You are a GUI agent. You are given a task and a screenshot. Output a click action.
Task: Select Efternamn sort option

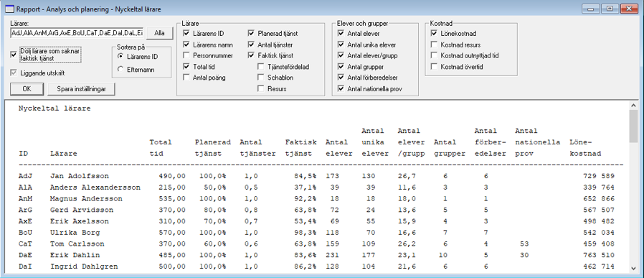[120, 70]
